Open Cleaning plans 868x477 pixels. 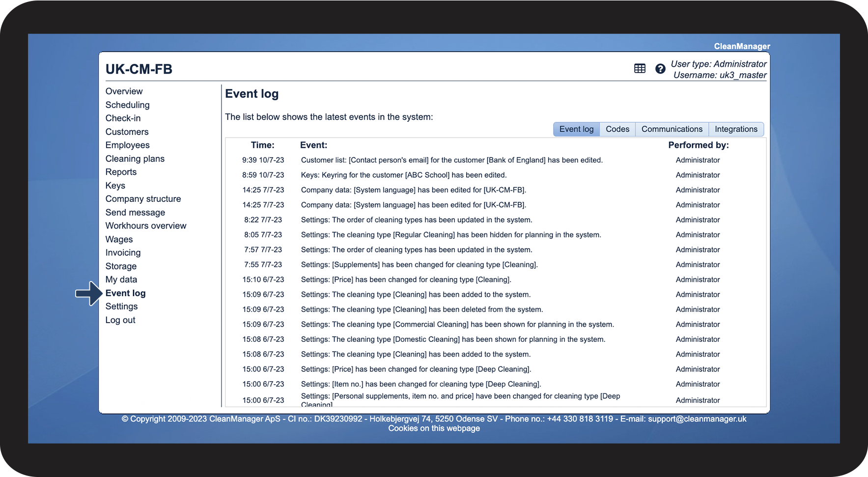tap(135, 159)
